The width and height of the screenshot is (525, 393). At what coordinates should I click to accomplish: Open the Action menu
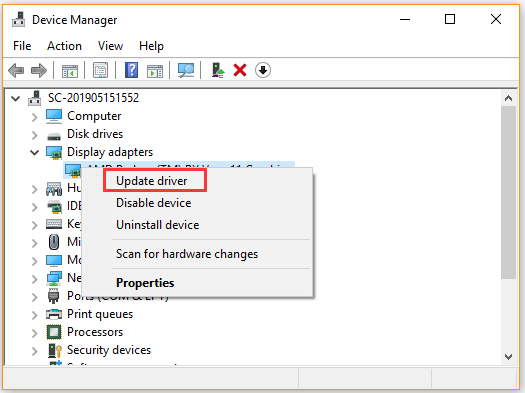tap(64, 46)
